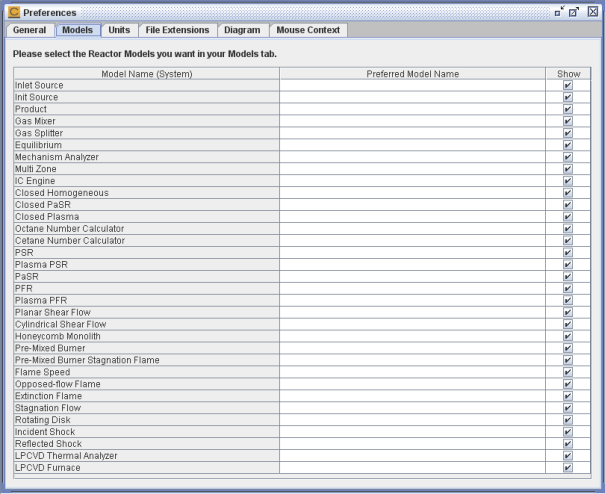Toggle Show for Octane Number Calculator

coord(568,229)
